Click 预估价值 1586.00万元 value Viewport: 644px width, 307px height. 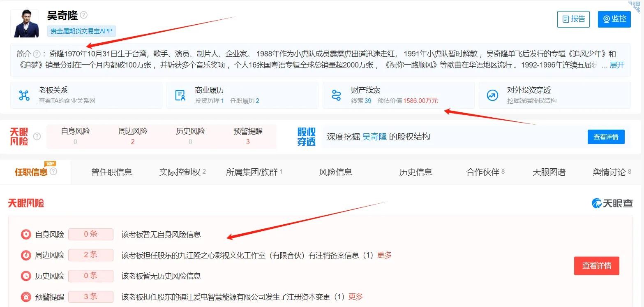pyautogui.click(x=408, y=101)
